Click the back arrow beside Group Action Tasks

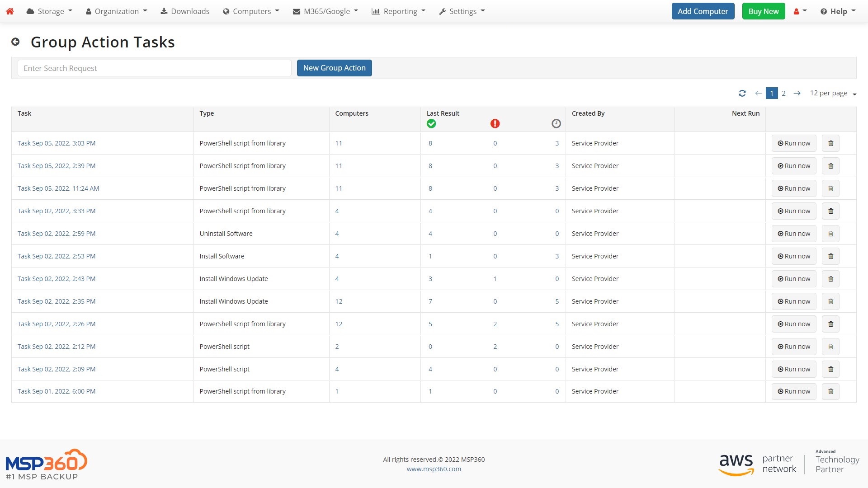pos(15,42)
